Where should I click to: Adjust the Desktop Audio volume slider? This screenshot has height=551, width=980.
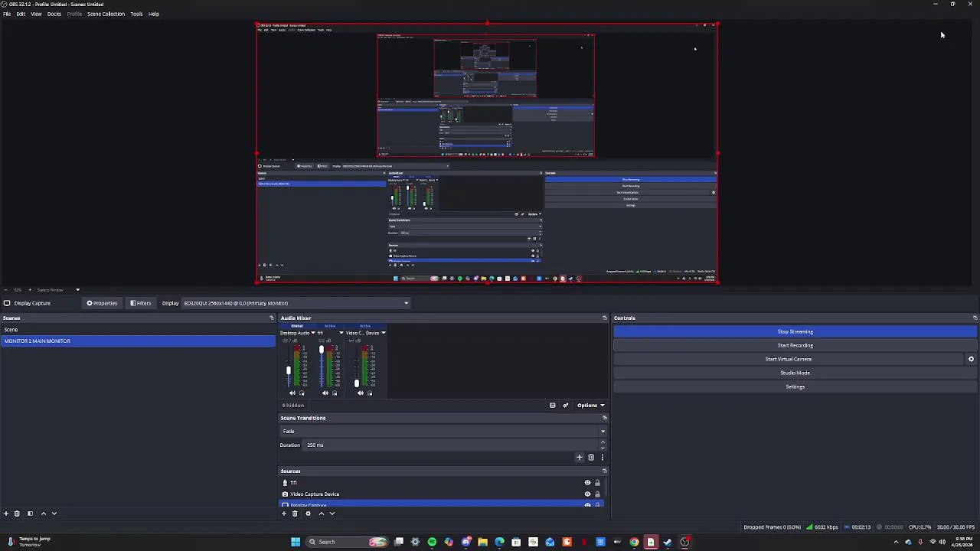pos(289,371)
